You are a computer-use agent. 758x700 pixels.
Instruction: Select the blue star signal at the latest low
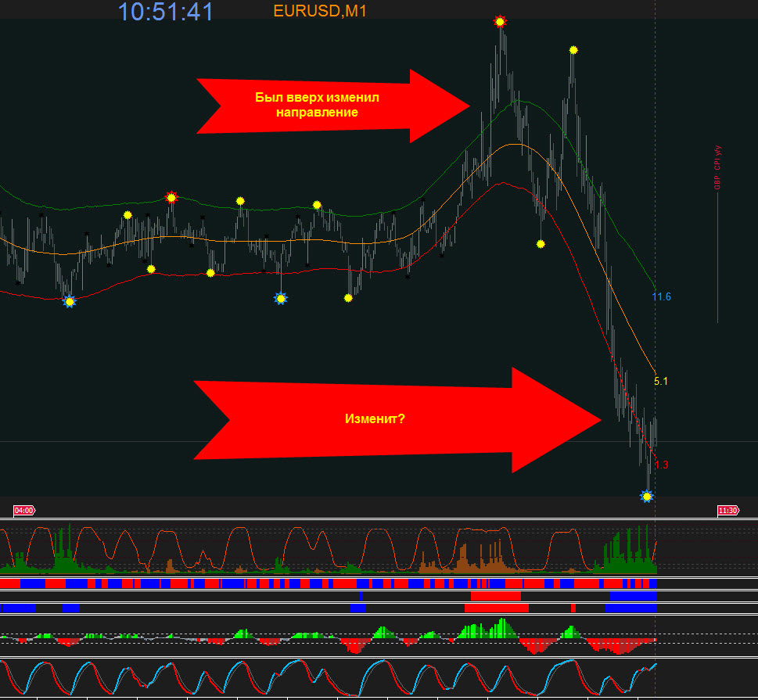(x=647, y=497)
